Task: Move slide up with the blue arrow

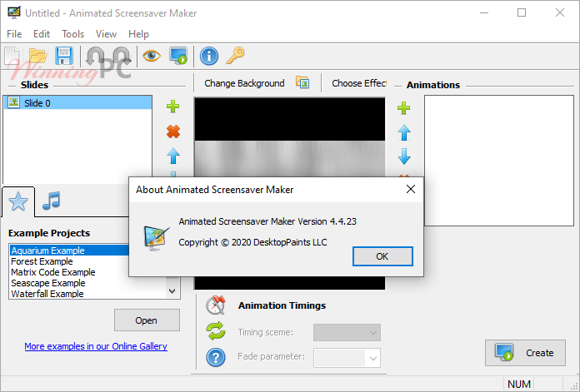Action: click(173, 156)
